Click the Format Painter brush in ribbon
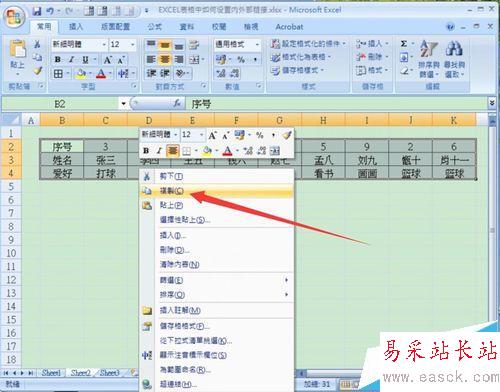This screenshot has height=392, width=500. pos(37,70)
